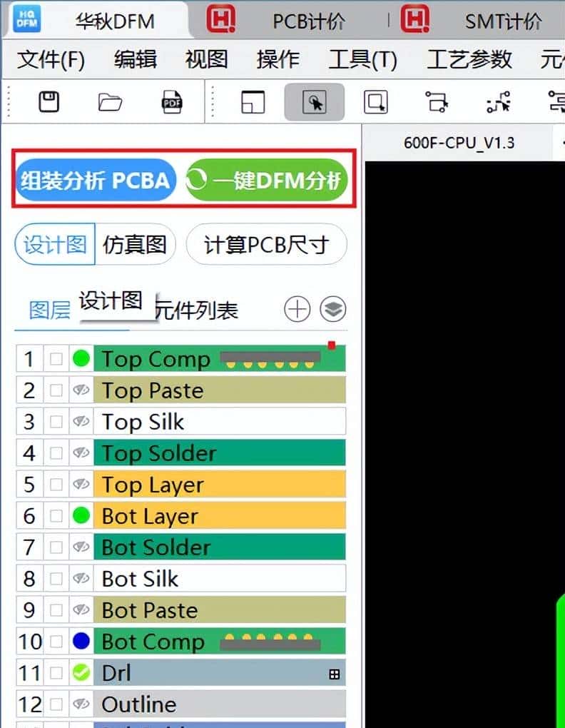Select the Top Comp color bar
Image resolution: width=565 pixels, height=728 pixels.
click(x=220, y=359)
